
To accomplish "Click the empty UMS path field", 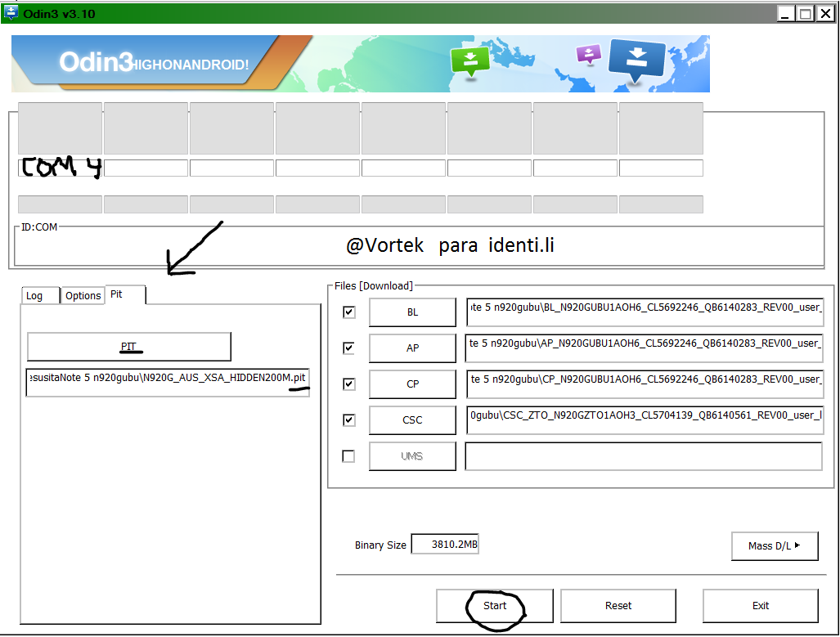I will pyautogui.click(x=644, y=456).
